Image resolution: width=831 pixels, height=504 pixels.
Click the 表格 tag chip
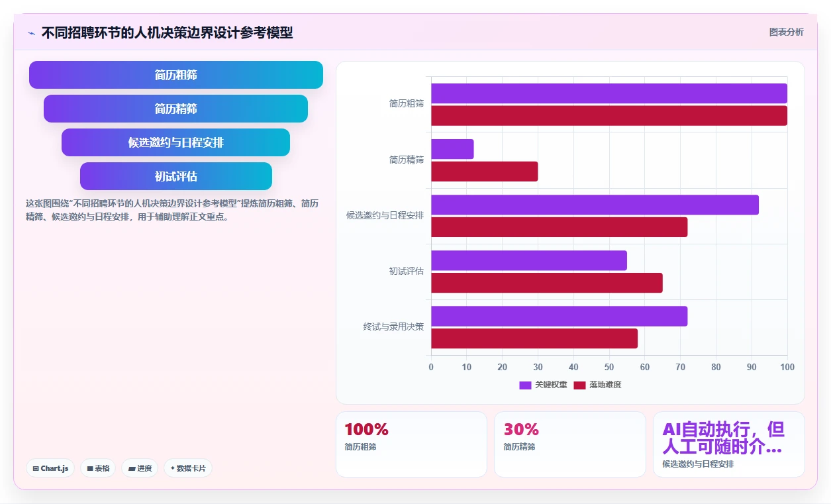point(98,468)
